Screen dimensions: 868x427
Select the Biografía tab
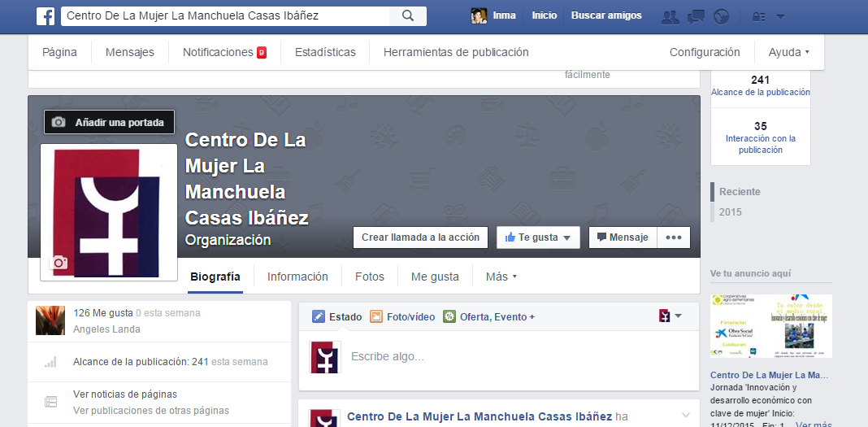[215, 277]
